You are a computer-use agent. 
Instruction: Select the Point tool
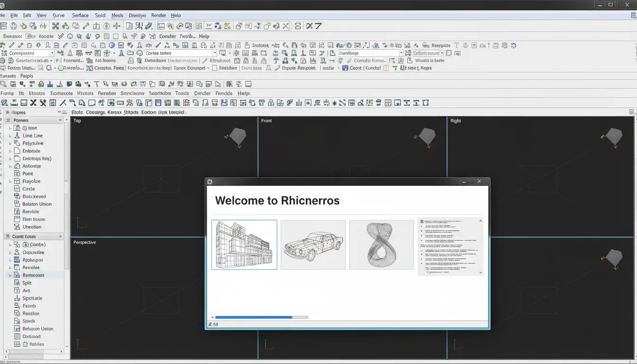pyautogui.click(x=27, y=173)
